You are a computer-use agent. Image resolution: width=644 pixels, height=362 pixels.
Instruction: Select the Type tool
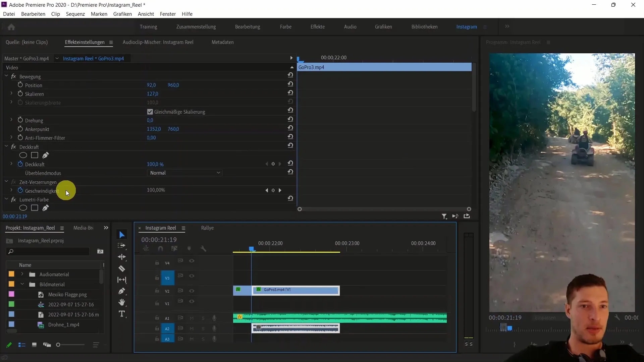pyautogui.click(x=122, y=314)
